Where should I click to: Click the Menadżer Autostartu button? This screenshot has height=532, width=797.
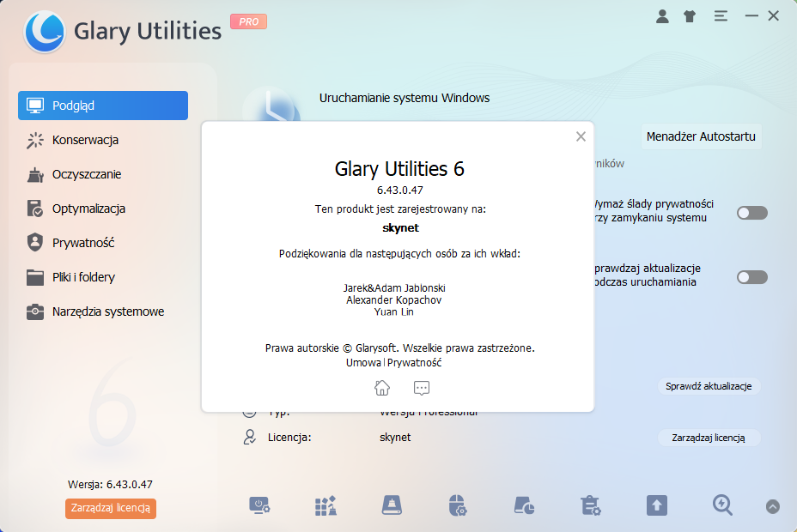click(x=701, y=136)
